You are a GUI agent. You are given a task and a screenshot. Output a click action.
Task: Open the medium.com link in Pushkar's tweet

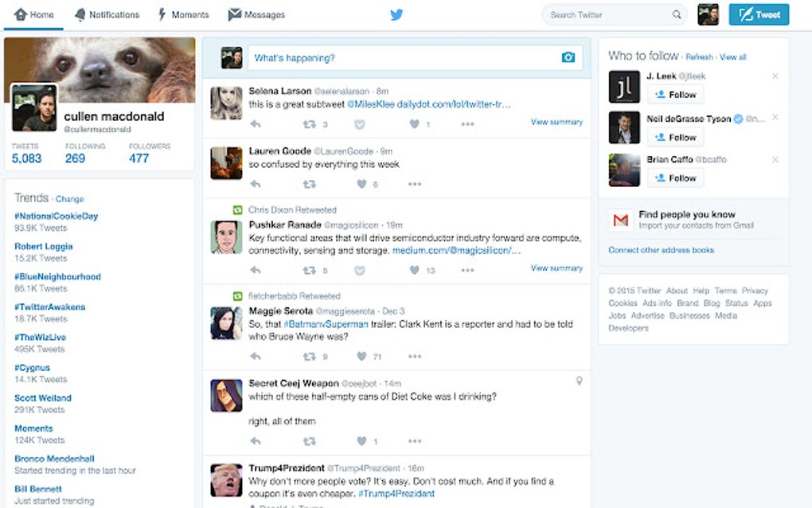pyautogui.click(x=456, y=251)
